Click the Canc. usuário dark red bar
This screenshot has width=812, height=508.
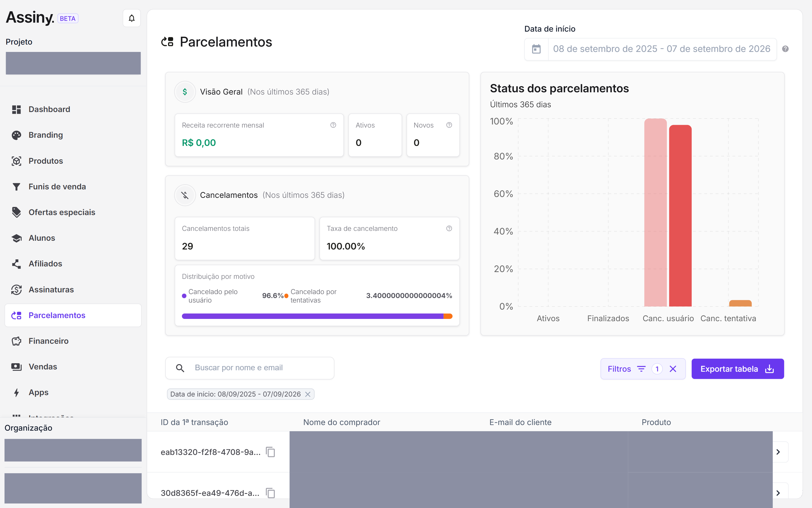tap(680, 216)
